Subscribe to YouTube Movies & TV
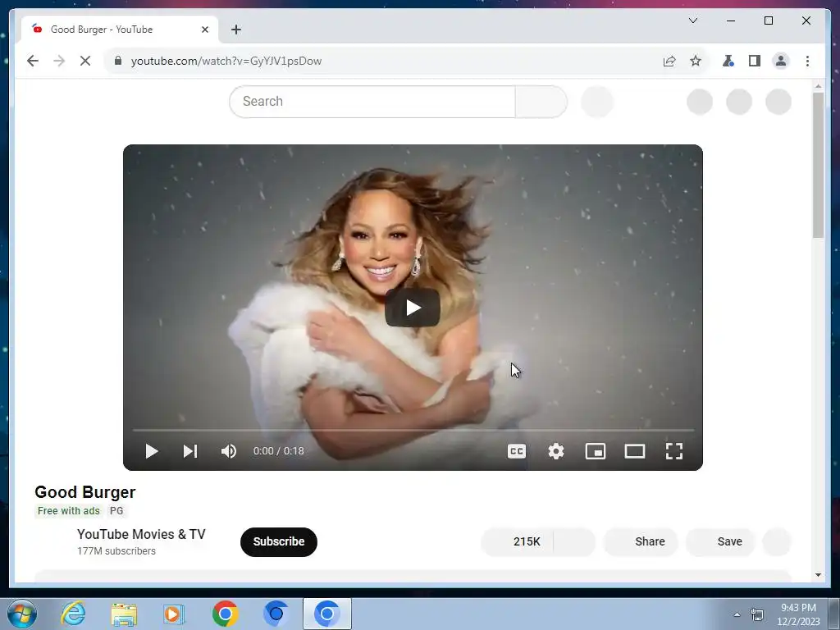This screenshot has width=840, height=630. coord(279,541)
